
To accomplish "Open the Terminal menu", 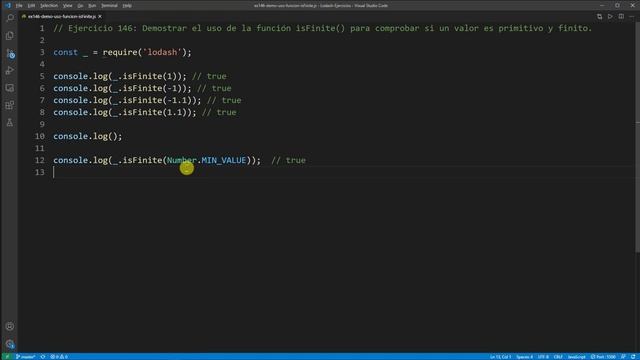I will (109, 5).
